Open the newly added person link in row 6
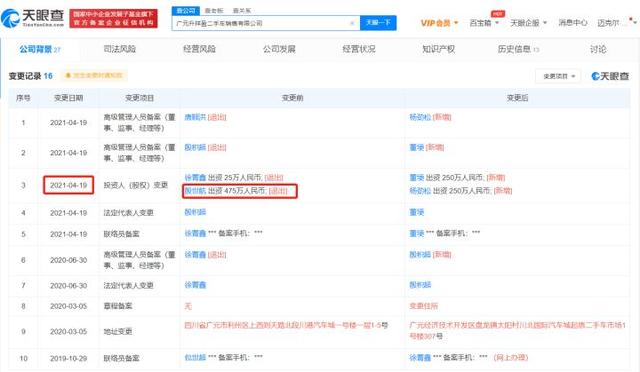Screen dimensions: 640x372 pos(420,255)
